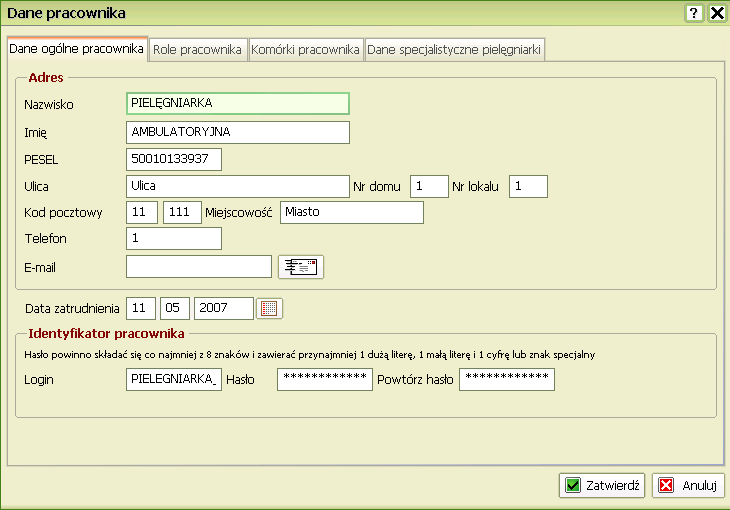Click the Login field
Image resolution: width=730 pixels, height=510 pixels.
click(174, 380)
